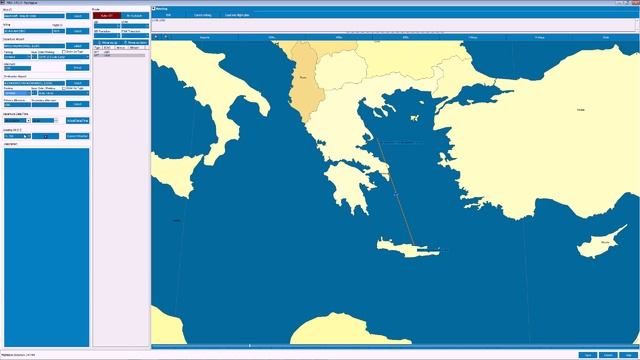This screenshot has width=640, height=360.
Task: Click the Destination Airport input field
Action: (34, 83)
